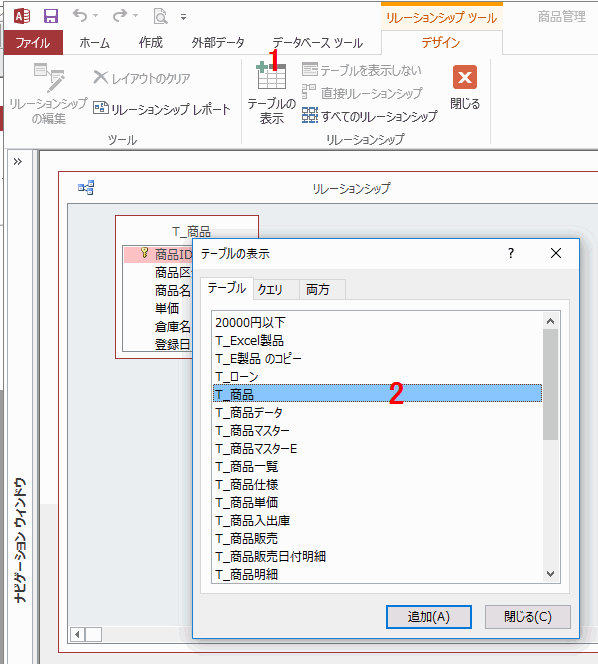Select the 単価 field in T_商品

click(167, 308)
